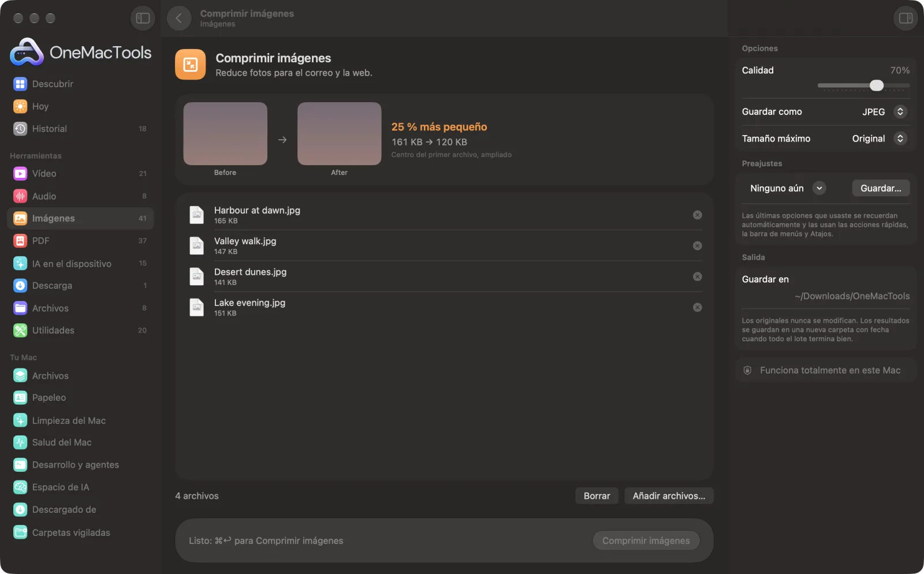Viewport: 924px width, 574px height.
Task: Open Archivos under Herramientas
Action: tap(80, 308)
